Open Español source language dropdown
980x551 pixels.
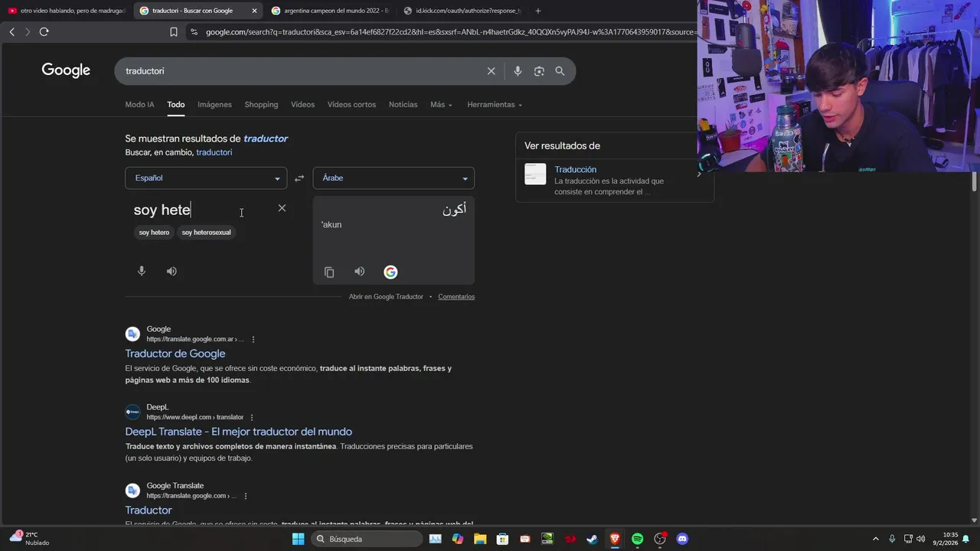[x=206, y=178]
